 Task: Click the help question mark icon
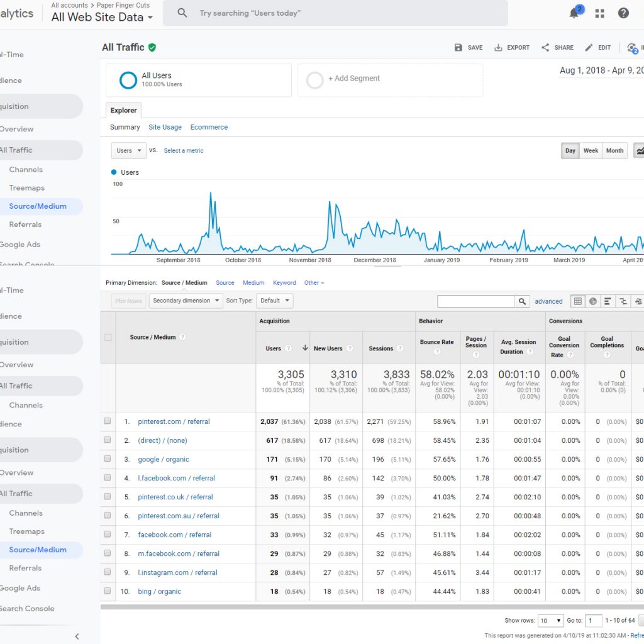click(x=623, y=13)
